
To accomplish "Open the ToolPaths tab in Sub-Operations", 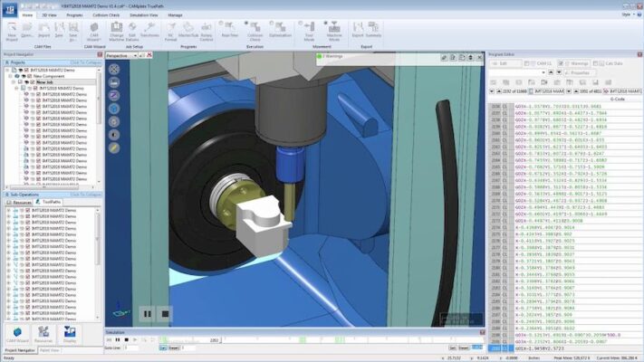I will tap(49, 202).
